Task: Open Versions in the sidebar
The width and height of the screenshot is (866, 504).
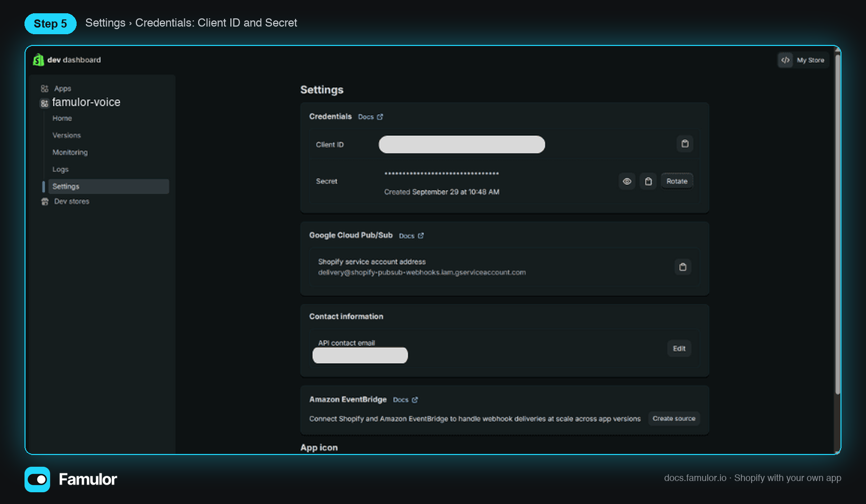Action: pyautogui.click(x=66, y=135)
